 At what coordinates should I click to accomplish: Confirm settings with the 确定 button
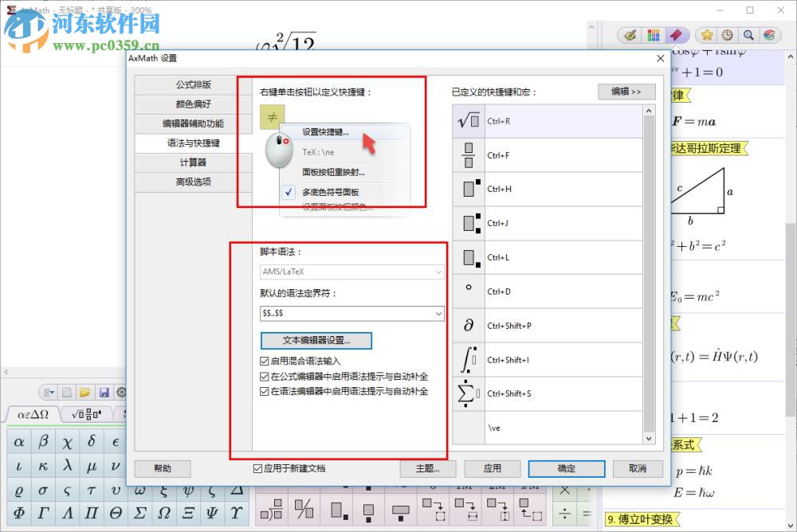tap(566, 469)
